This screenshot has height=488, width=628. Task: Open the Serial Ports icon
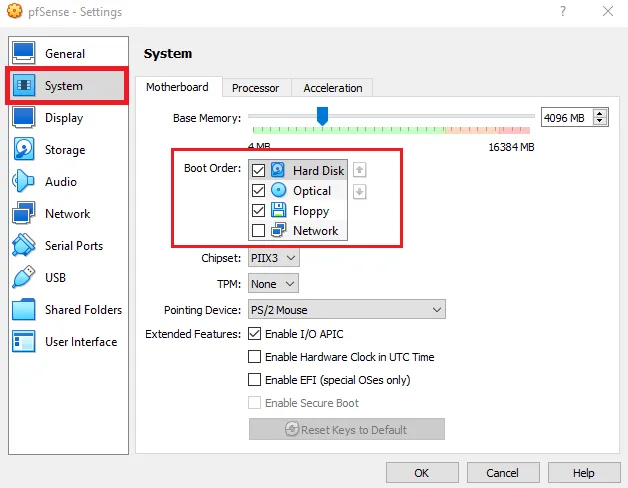point(24,245)
